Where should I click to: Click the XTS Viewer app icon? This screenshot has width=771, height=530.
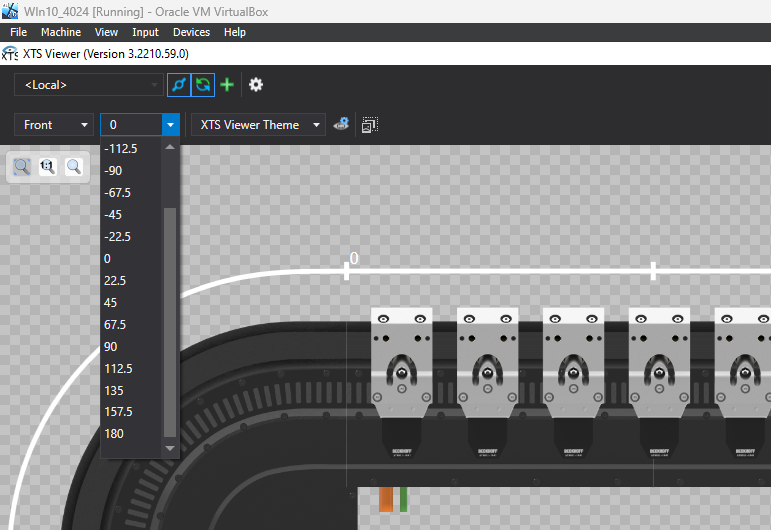tap(9, 54)
